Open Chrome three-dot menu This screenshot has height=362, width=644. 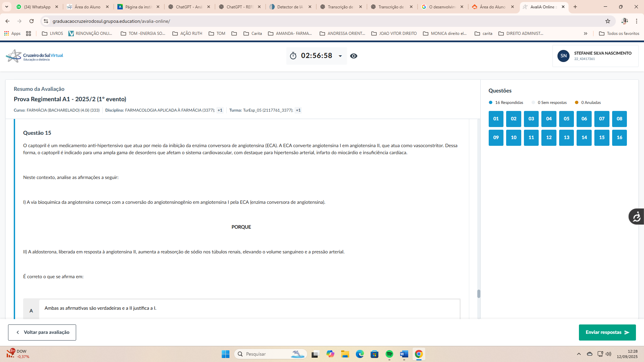pyautogui.click(x=637, y=21)
